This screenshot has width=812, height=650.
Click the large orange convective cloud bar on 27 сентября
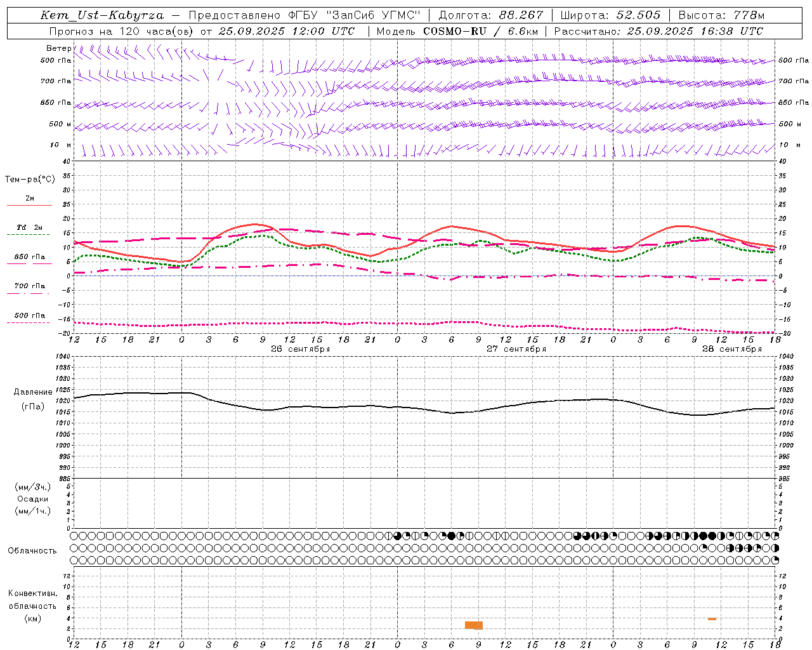[x=474, y=625]
